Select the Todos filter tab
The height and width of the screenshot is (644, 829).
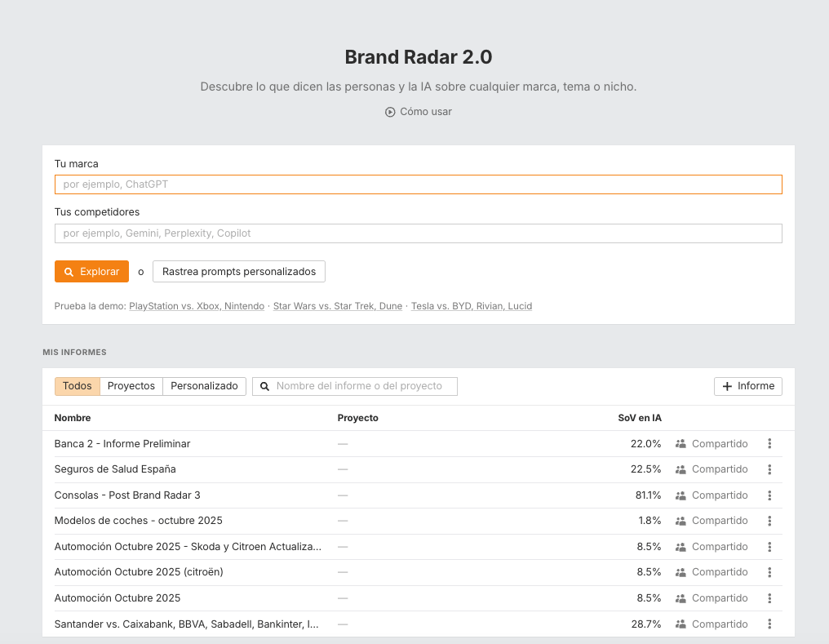pyautogui.click(x=77, y=385)
